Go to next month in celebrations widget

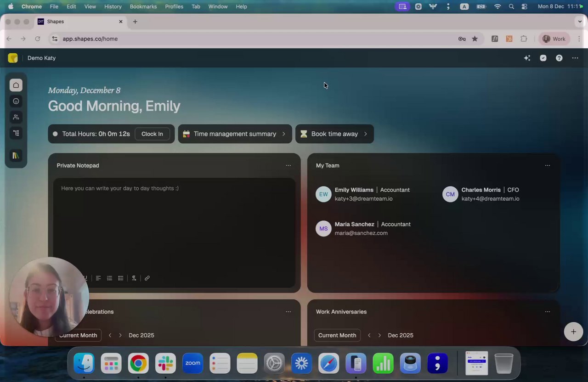(x=120, y=335)
